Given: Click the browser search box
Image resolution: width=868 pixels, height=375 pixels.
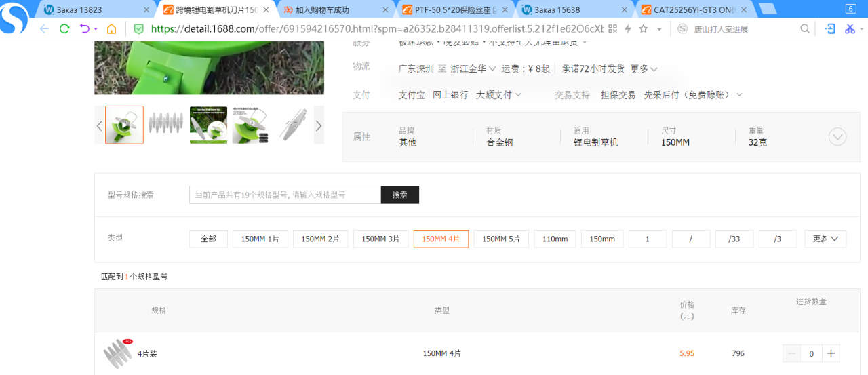Looking at the screenshot, I should (x=744, y=28).
